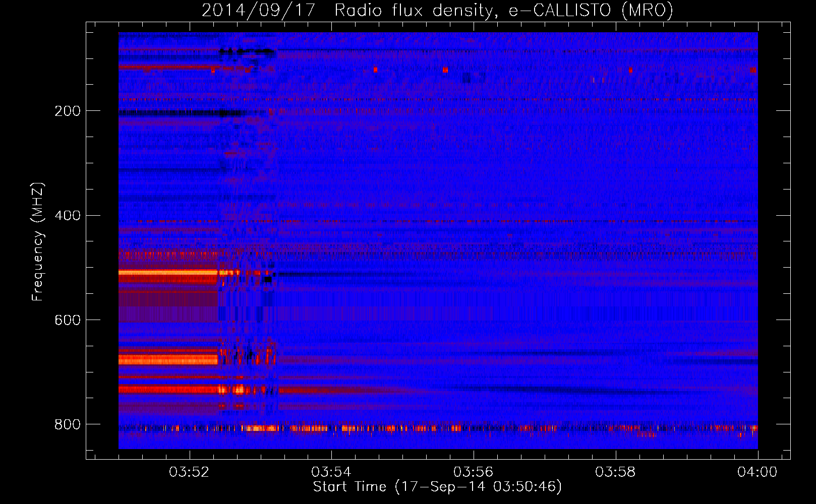Click the 03:52 time tick label

point(189,472)
